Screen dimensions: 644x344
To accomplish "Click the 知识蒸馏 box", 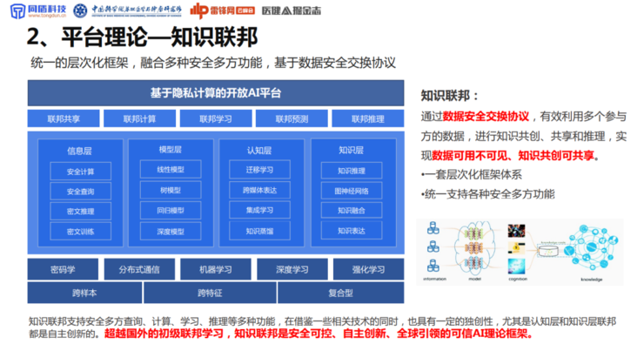I will pos(259,231).
